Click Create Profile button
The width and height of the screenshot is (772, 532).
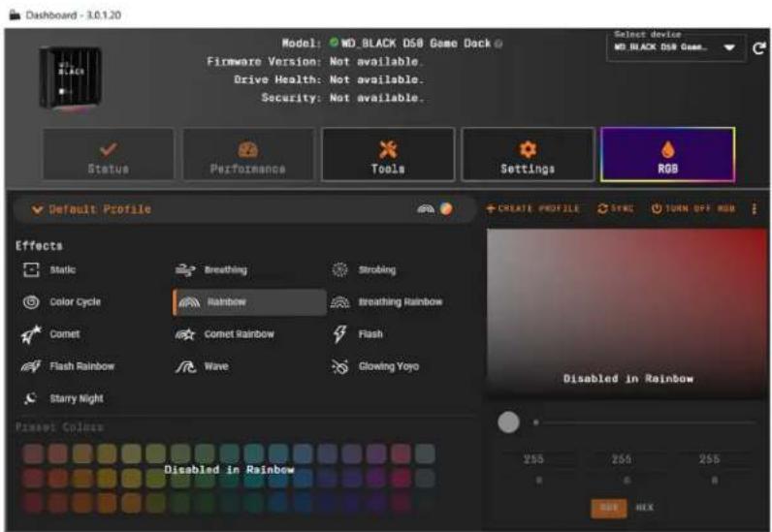coord(532,208)
